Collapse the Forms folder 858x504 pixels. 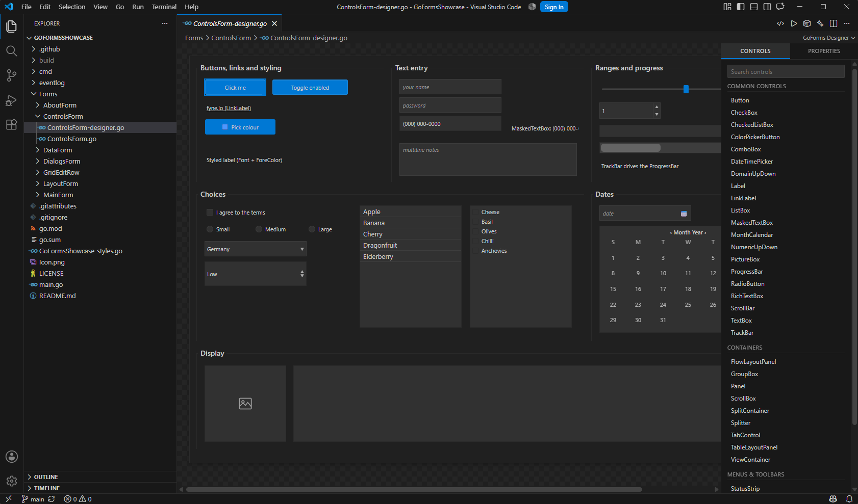pyautogui.click(x=100, y=94)
